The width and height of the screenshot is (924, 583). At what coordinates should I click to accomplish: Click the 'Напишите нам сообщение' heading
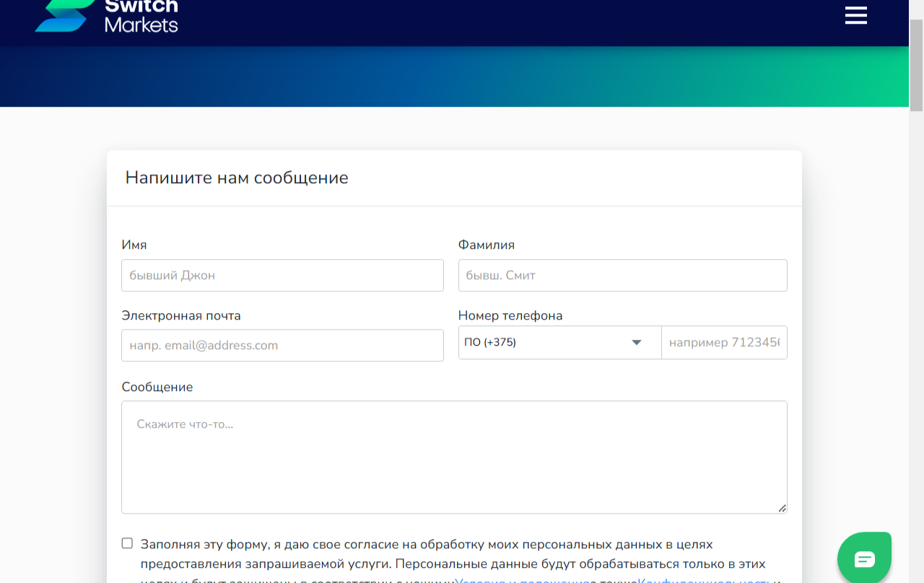tap(237, 177)
